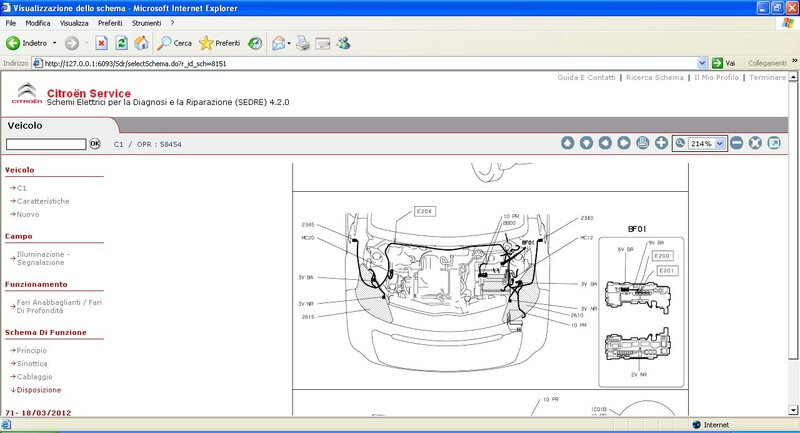Go to the browser home page
Screen dimensions: 800x433
tap(141, 43)
